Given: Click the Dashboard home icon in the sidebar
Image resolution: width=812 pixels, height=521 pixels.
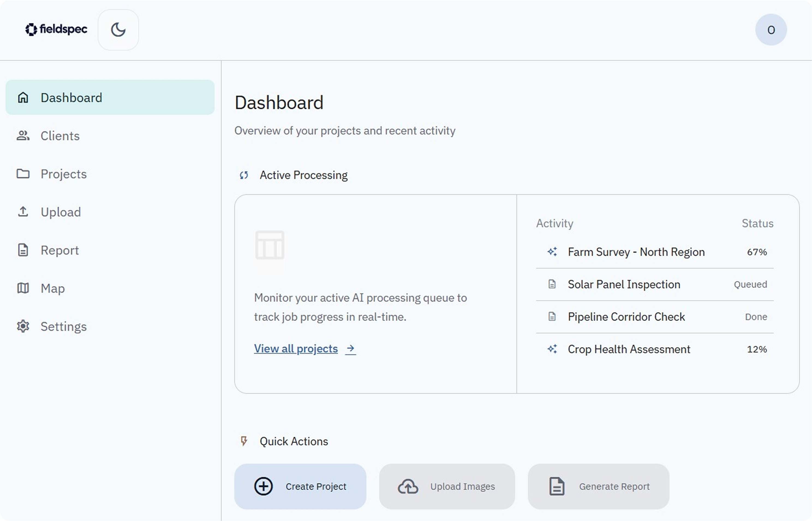Looking at the screenshot, I should point(23,97).
